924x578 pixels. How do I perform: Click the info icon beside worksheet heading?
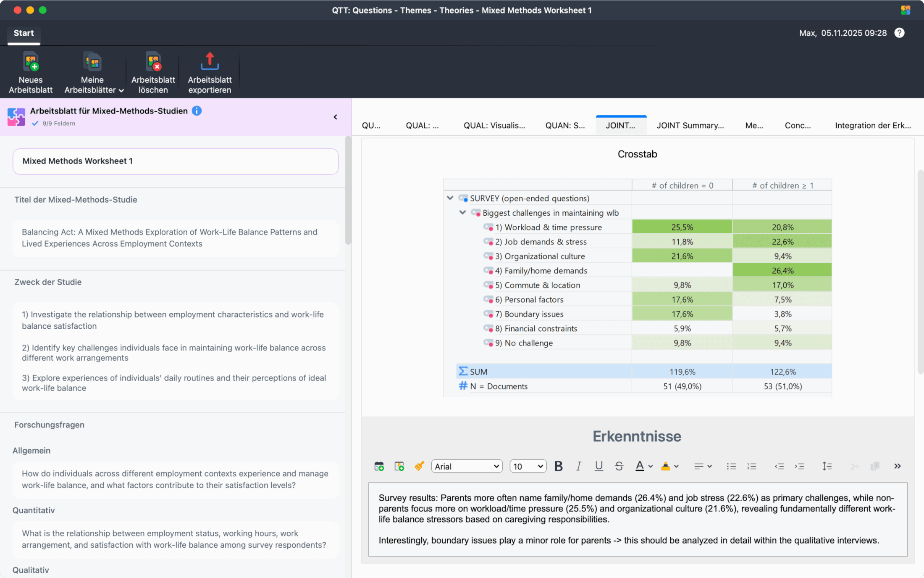[x=197, y=111]
